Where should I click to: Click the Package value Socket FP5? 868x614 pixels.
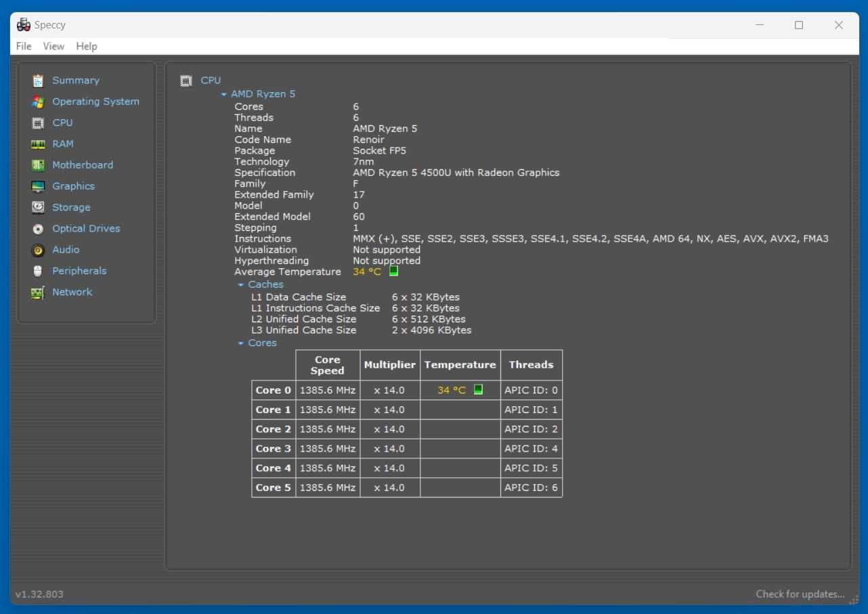pos(380,150)
